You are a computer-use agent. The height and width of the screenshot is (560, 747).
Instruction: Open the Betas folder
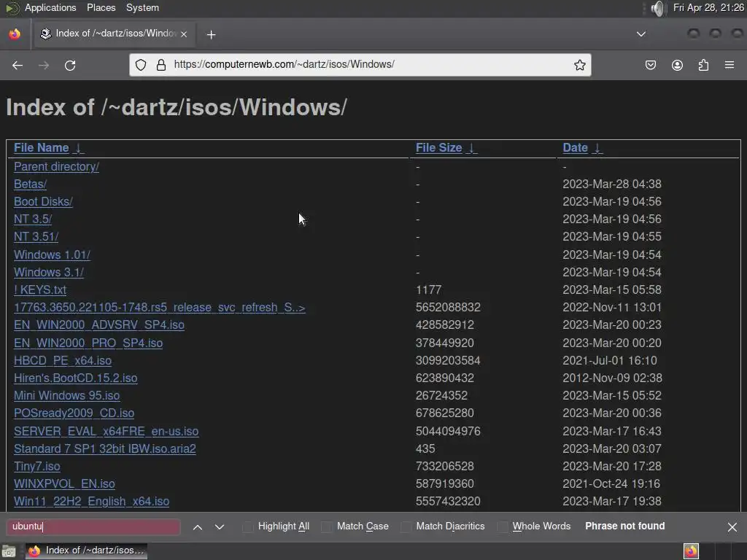[30, 184]
